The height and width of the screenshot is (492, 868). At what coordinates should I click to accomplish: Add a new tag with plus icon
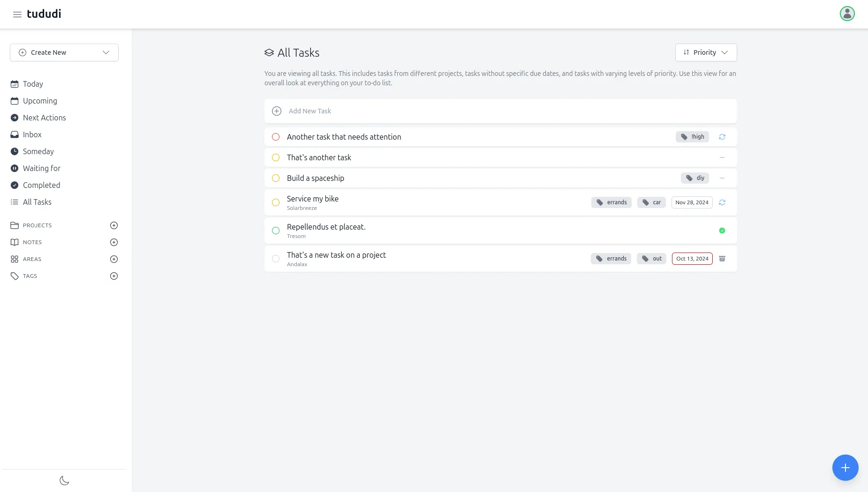pos(114,276)
